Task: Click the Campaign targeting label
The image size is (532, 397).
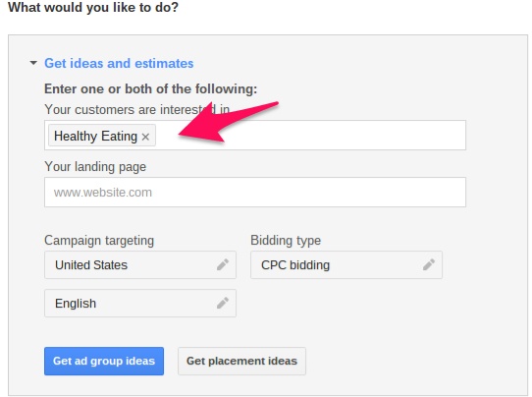Action: click(99, 241)
